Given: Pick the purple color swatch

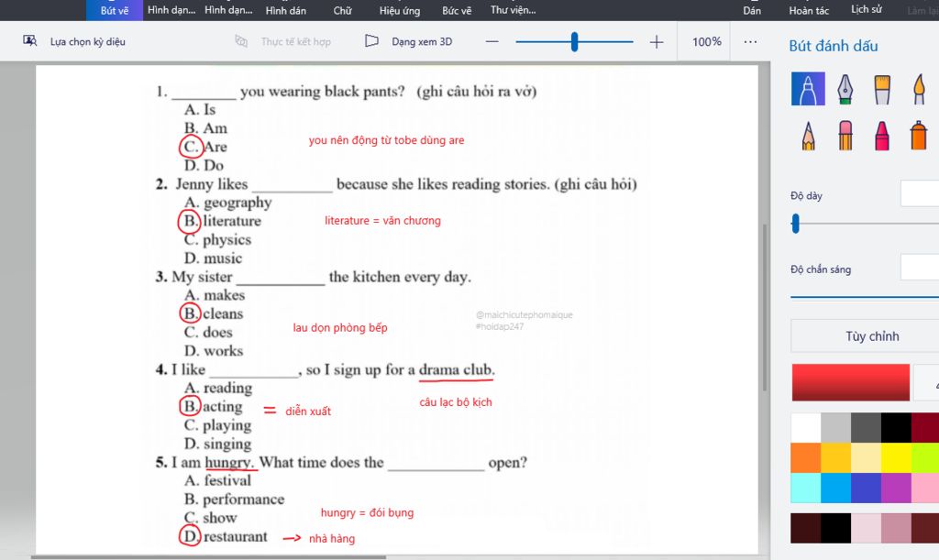Looking at the screenshot, I should click(x=896, y=489).
